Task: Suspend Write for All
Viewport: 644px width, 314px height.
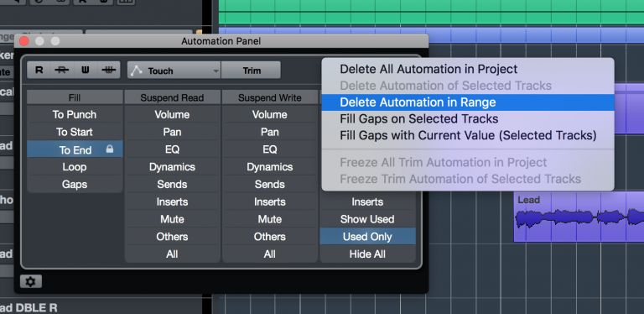Action: 270,254
